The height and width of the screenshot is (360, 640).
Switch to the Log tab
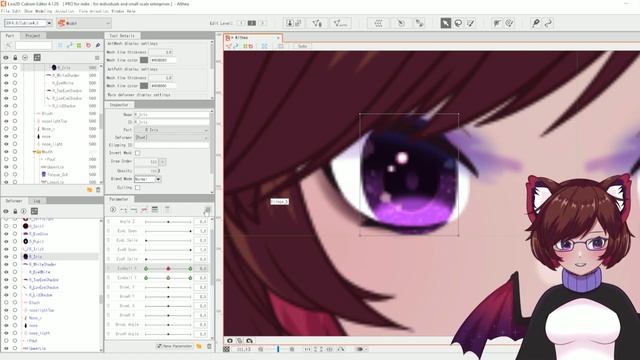(x=37, y=201)
